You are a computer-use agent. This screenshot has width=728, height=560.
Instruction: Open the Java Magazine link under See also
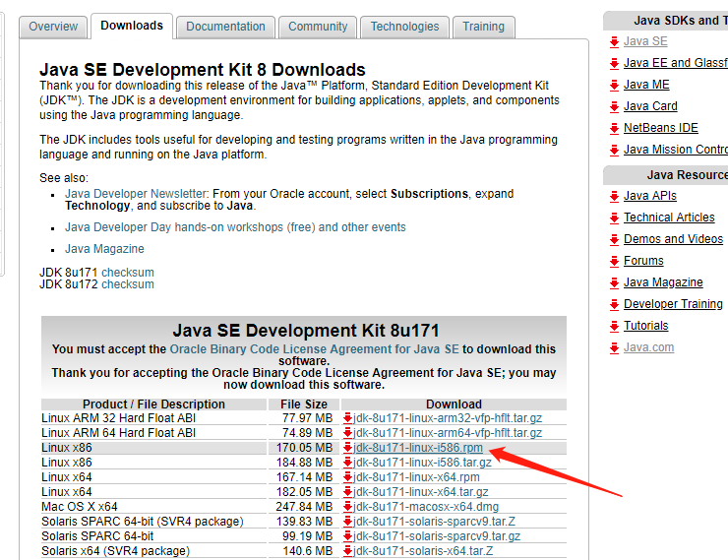click(104, 249)
